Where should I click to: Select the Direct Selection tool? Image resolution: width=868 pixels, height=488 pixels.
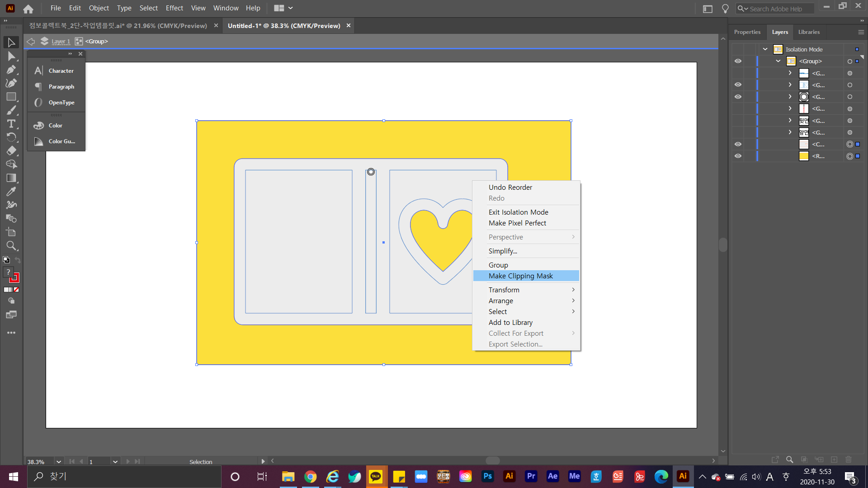point(11,56)
